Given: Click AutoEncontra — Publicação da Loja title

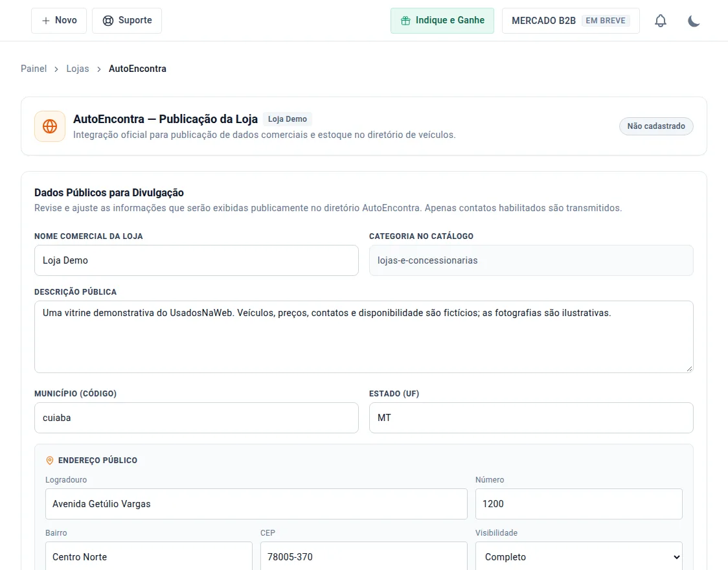Looking at the screenshot, I should coord(165,119).
